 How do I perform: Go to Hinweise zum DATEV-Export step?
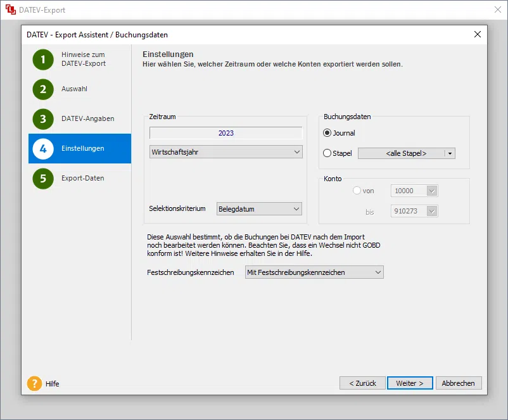[83, 60]
